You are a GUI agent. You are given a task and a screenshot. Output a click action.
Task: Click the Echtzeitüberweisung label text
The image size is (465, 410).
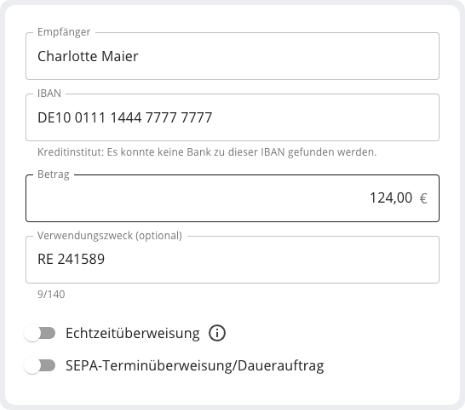click(133, 333)
